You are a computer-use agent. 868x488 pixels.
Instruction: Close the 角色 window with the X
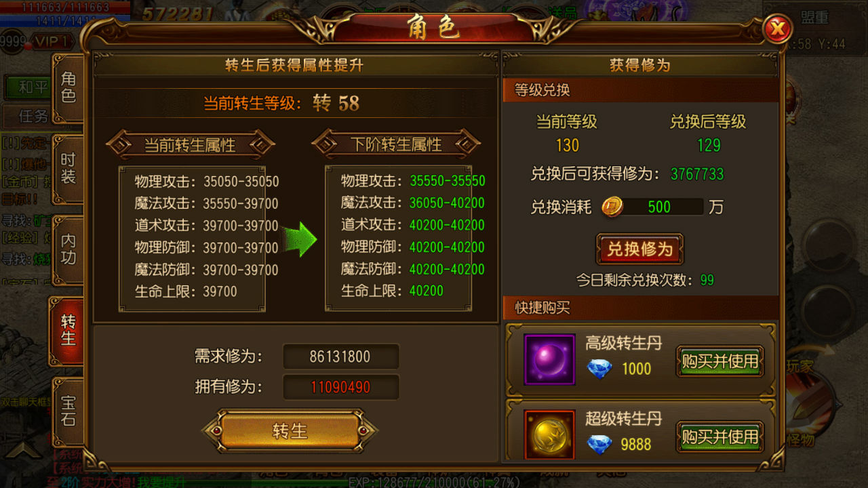click(x=777, y=29)
